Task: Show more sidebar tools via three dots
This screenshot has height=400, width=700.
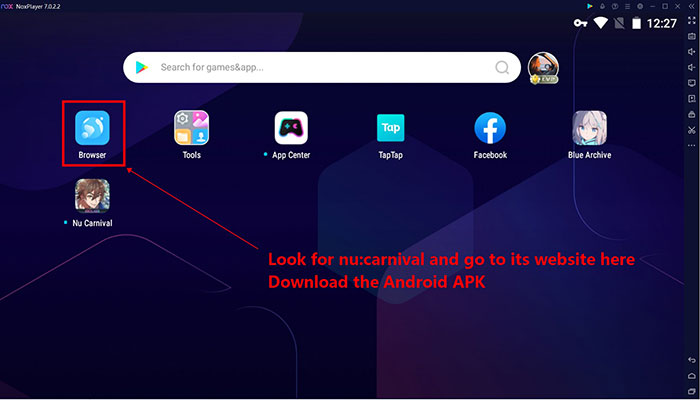Action: coord(692,146)
